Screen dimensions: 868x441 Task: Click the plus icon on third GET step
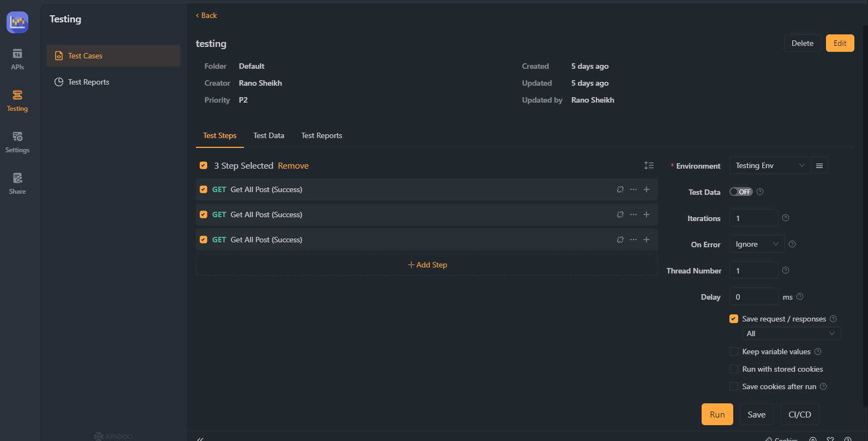646,240
